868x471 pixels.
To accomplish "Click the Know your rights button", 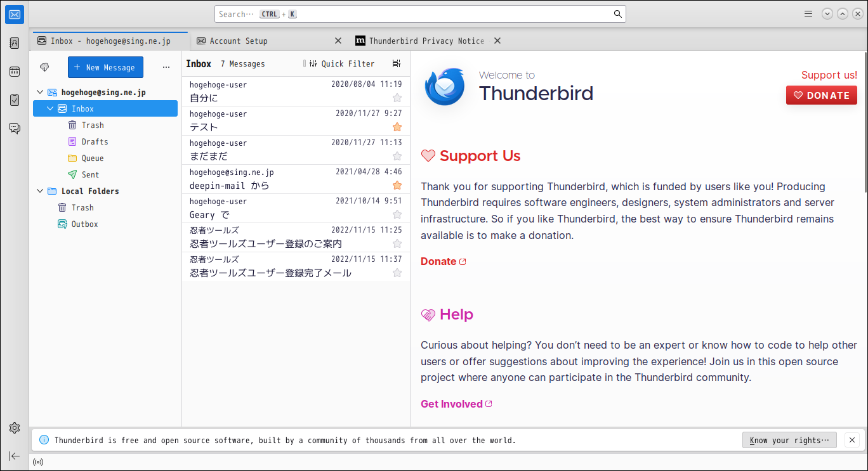I will (789, 440).
